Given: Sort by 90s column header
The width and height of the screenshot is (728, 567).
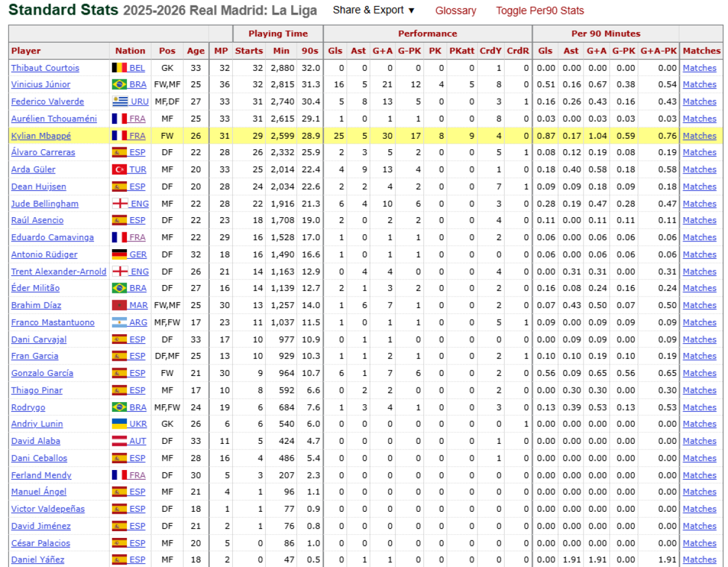Looking at the screenshot, I should (x=311, y=51).
